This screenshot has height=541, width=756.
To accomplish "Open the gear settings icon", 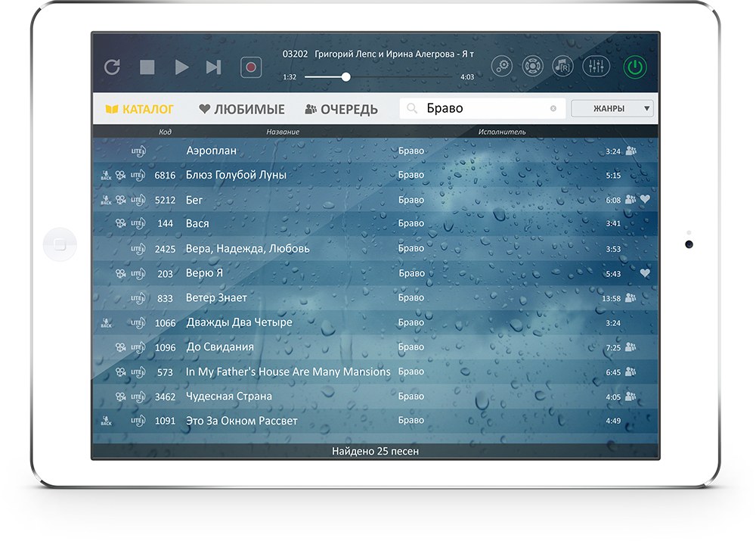I will (502, 67).
